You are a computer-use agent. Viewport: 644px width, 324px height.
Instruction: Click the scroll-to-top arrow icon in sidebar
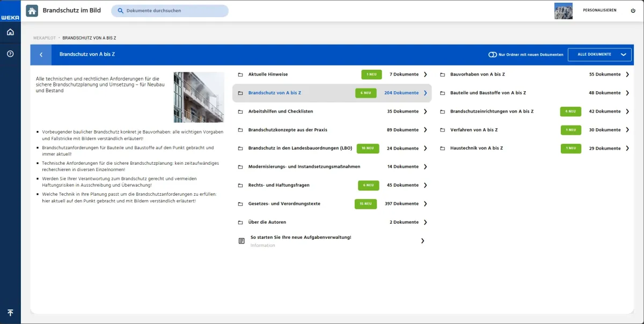[x=10, y=313]
